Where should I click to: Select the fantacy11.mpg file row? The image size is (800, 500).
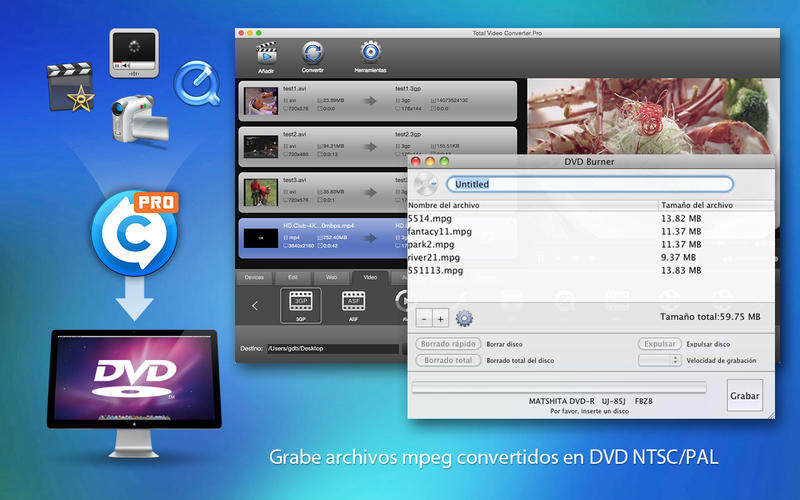[590, 232]
